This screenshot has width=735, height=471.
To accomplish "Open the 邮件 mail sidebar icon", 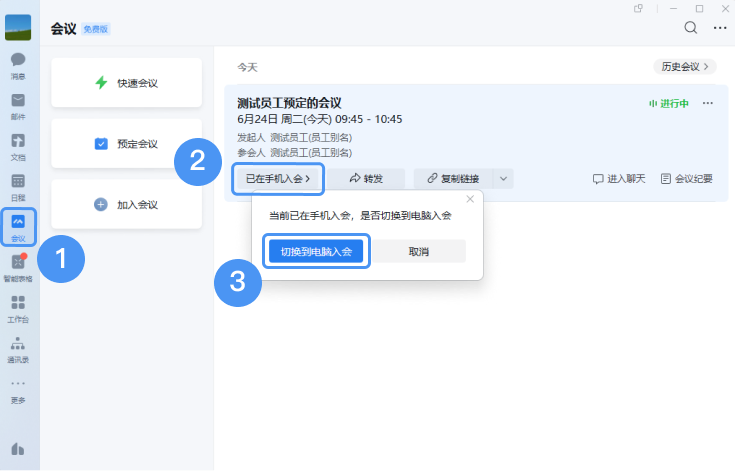I will (x=18, y=105).
